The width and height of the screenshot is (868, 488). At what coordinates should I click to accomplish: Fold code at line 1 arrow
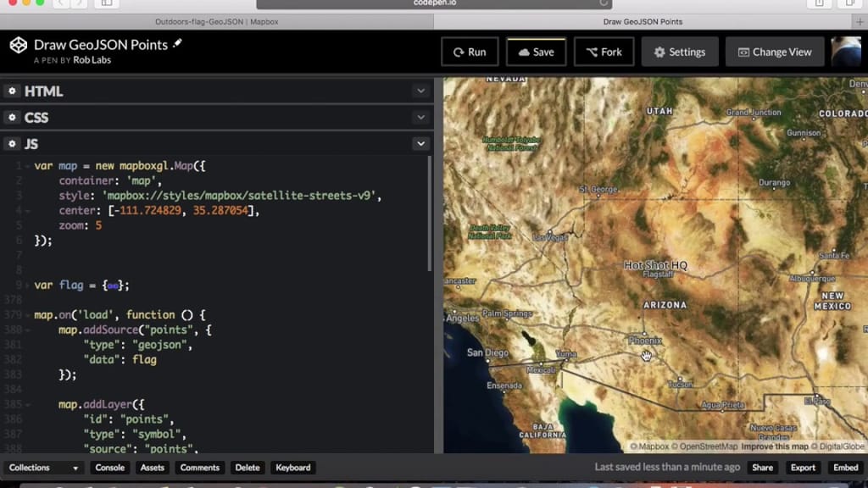tap(28, 166)
